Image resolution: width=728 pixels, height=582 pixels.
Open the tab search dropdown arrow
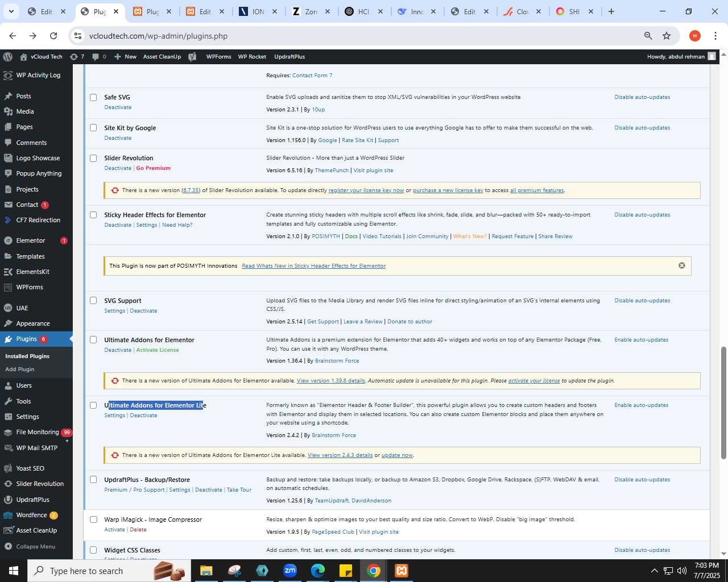click(11, 11)
